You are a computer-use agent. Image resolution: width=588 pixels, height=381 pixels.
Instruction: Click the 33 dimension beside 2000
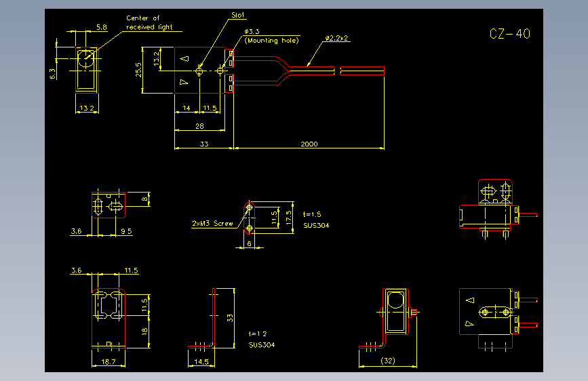click(204, 144)
